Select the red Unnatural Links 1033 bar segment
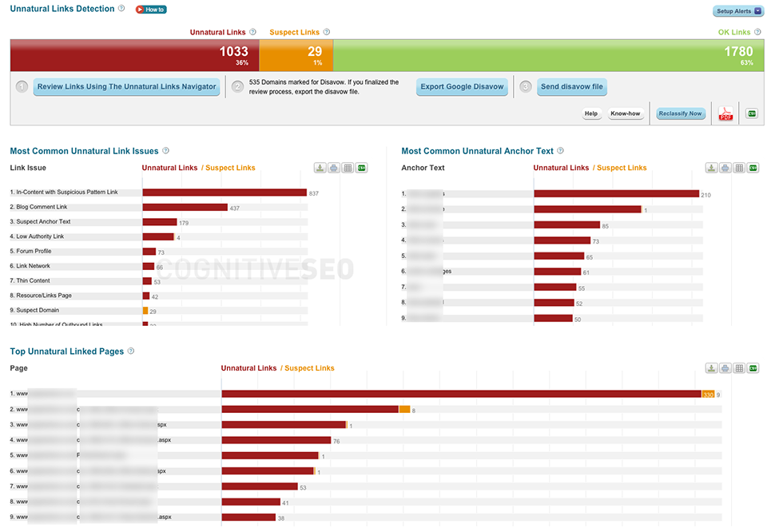Viewport: 775px width, 532px height. [x=135, y=55]
